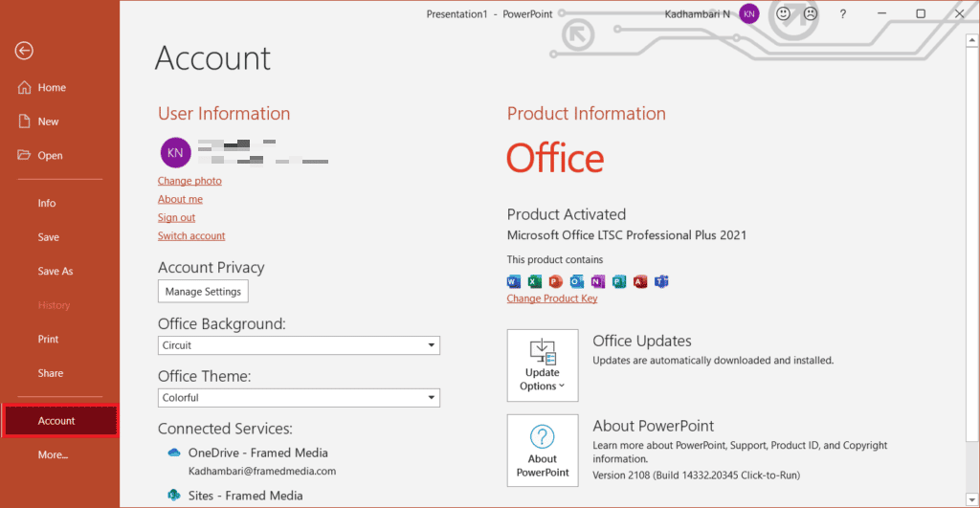The width and height of the screenshot is (980, 508).
Task: Click the Version 2108 build text
Action: click(x=697, y=475)
